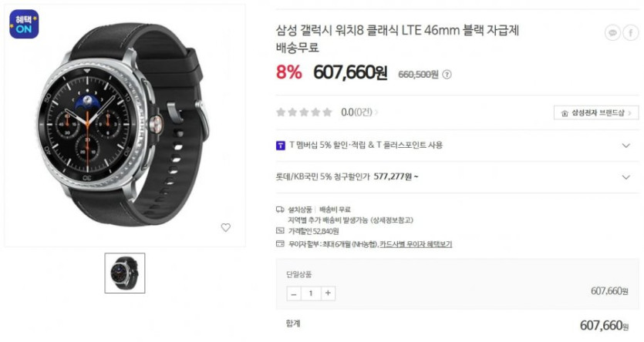Add product to wishlist with heart icon

226,227
